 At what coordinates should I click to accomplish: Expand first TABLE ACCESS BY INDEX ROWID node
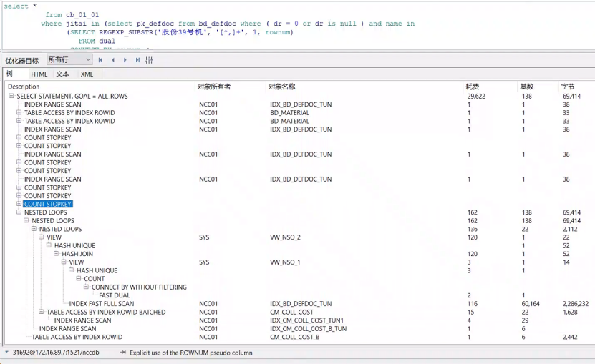(19, 112)
